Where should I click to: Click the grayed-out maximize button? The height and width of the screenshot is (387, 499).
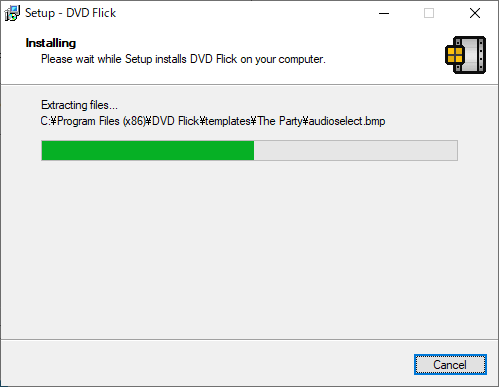[429, 13]
